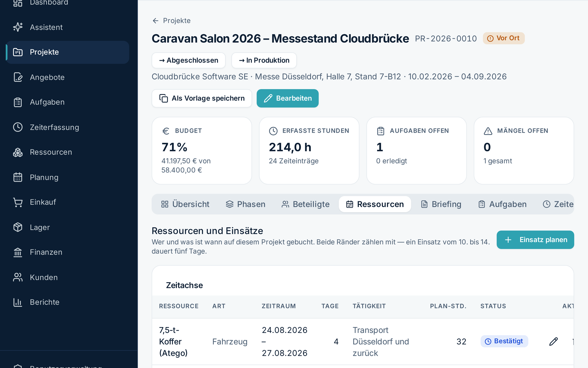The image size is (588, 368).
Task: Click the Kunden people icon
Action: pos(18,277)
